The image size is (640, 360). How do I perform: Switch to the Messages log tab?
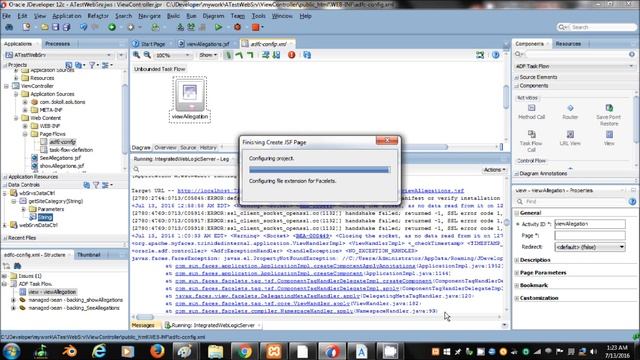(x=143, y=325)
